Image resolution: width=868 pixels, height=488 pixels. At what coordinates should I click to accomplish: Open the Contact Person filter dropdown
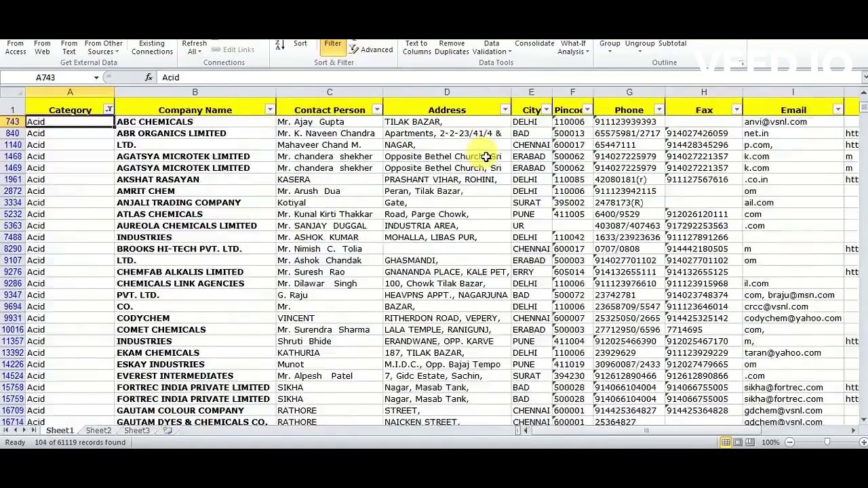click(377, 110)
